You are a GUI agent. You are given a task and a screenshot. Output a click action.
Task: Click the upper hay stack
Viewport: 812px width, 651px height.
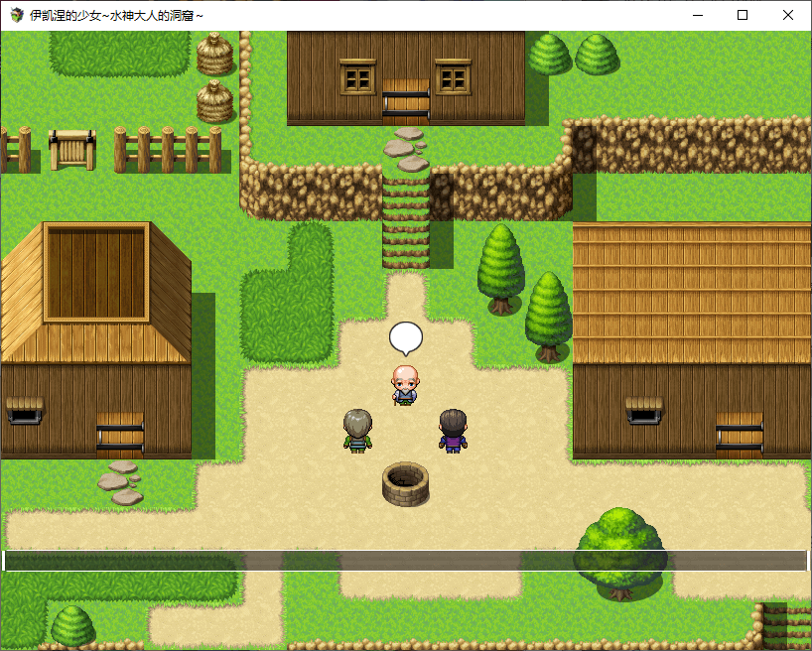[x=214, y=55]
